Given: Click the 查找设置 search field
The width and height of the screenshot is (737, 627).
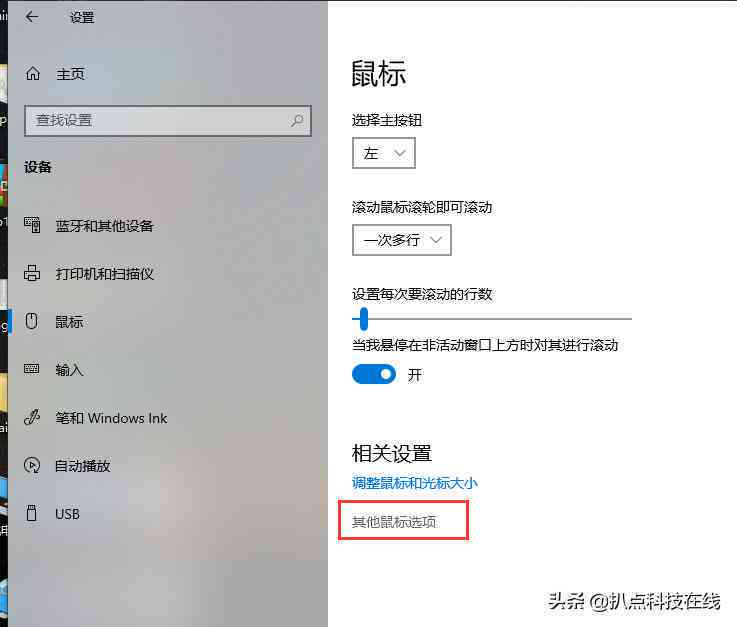Looking at the screenshot, I should click(168, 121).
